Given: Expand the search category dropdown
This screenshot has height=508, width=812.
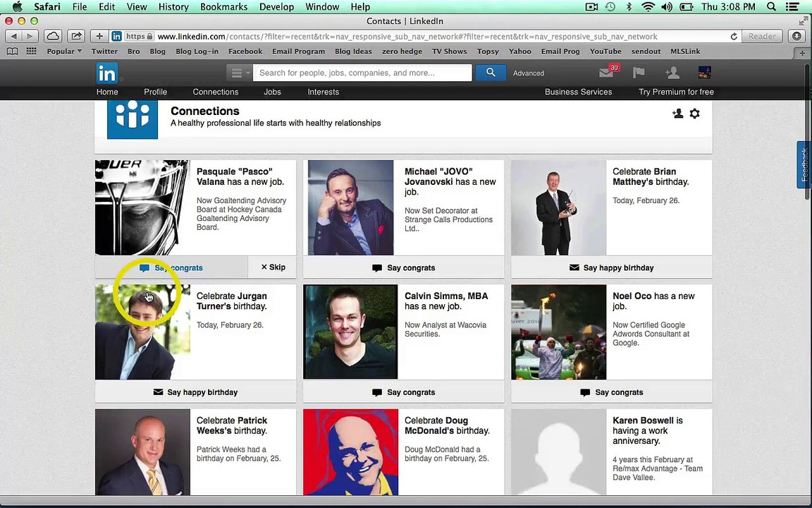Looking at the screenshot, I should pyautogui.click(x=239, y=73).
